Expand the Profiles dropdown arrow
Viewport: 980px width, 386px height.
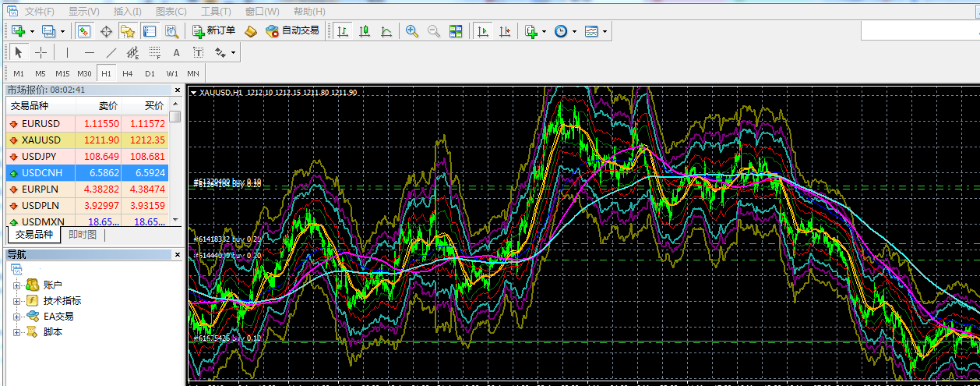click(x=62, y=31)
